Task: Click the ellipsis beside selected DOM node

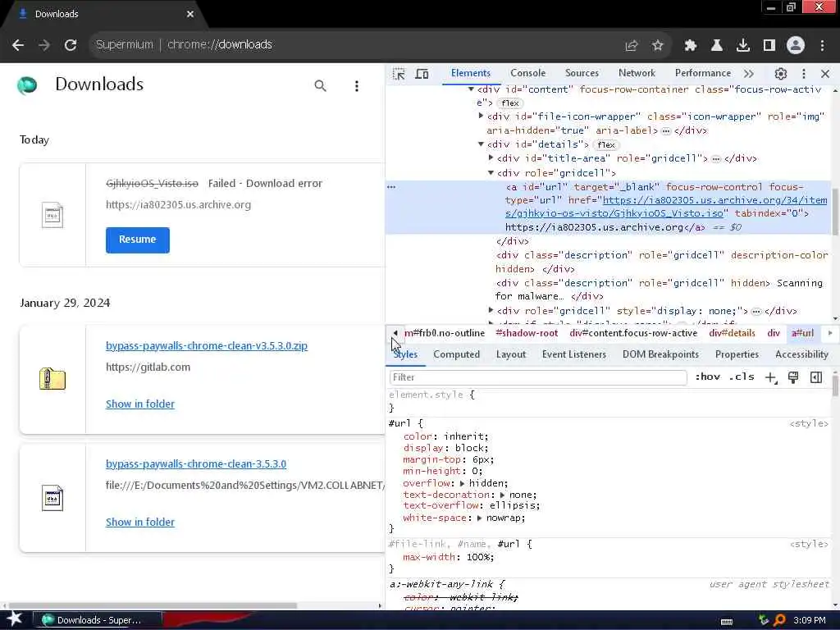Action: [391, 187]
